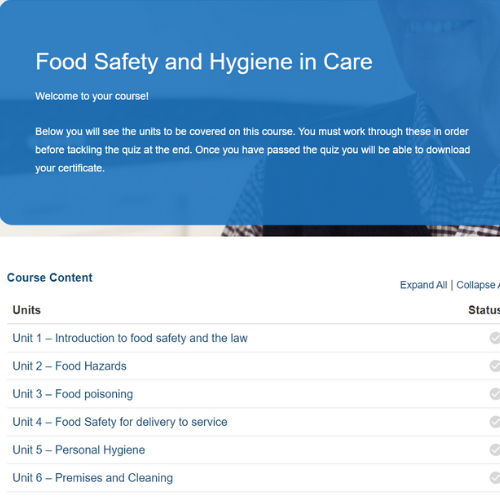This screenshot has width=500, height=500.
Task: Open Unit 4 – Food Safety for delivery
Action: (120, 422)
